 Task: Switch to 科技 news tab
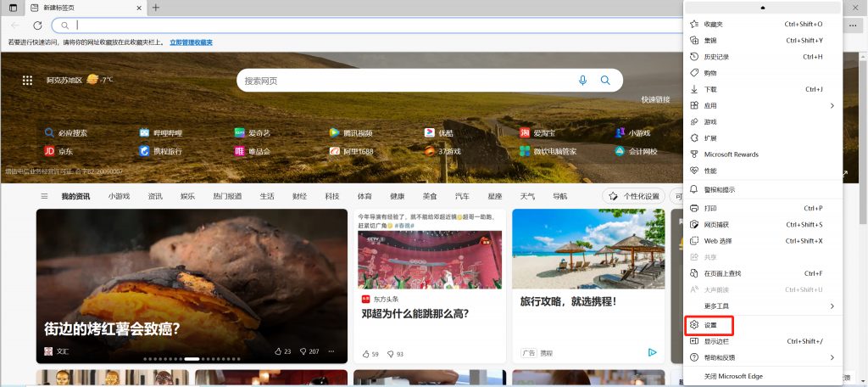tap(332, 196)
